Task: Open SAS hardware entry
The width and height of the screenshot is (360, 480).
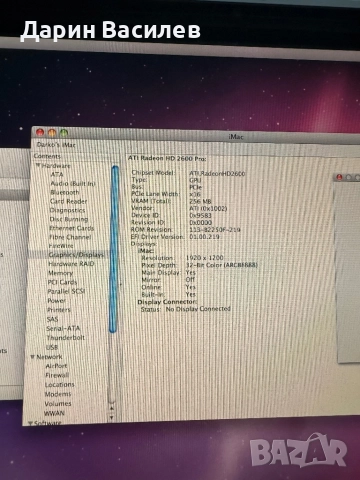Action: pyautogui.click(x=52, y=319)
